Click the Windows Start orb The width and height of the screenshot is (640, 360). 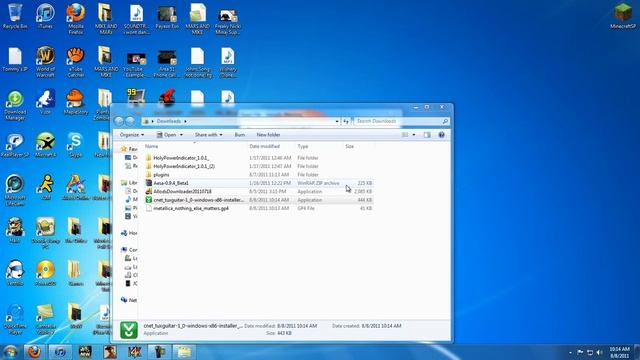click(10, 352)
